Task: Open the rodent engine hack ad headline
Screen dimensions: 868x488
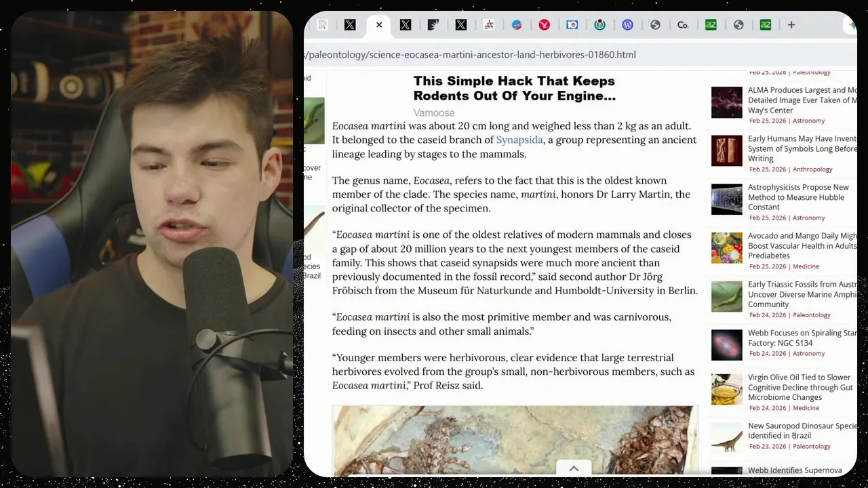Action: 514,88
